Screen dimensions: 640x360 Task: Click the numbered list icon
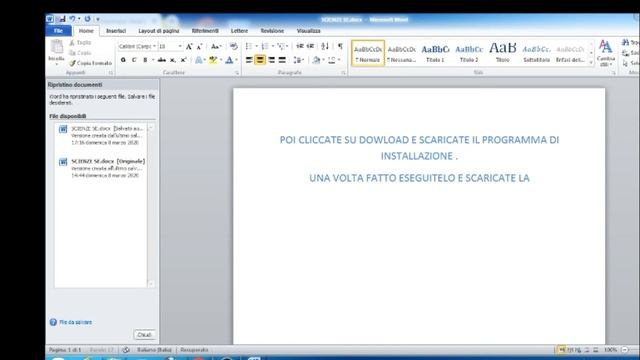[x=265, y=46]
